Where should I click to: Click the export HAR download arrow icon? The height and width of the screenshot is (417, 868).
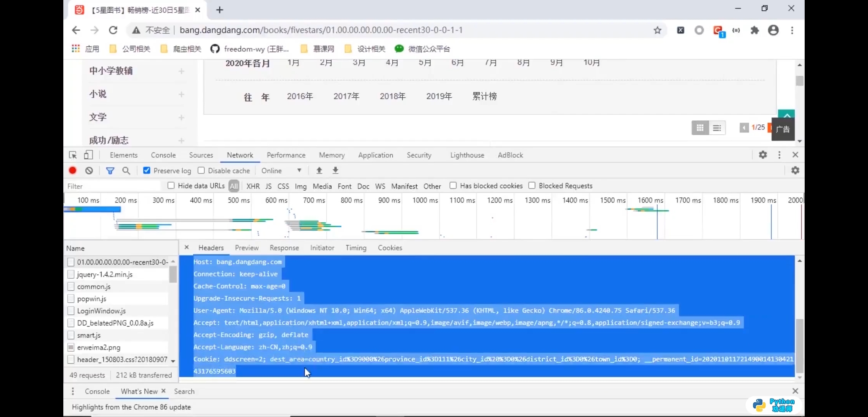pos(336,170)
